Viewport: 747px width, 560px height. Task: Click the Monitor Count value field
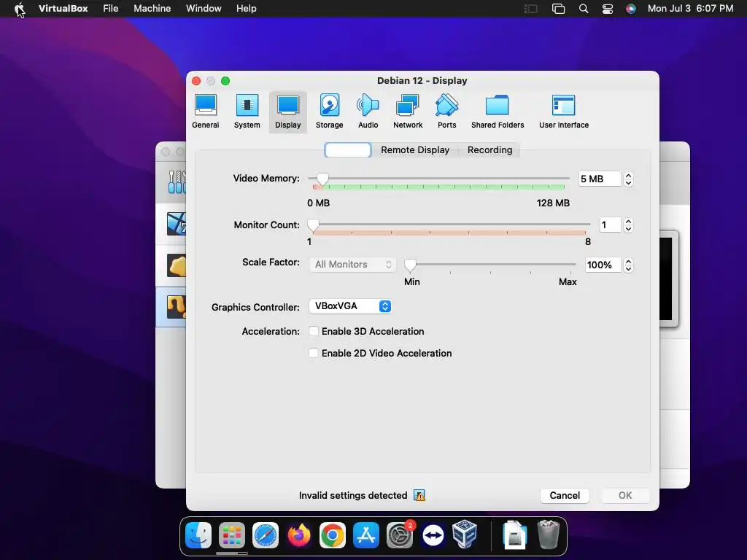[610, 225]
